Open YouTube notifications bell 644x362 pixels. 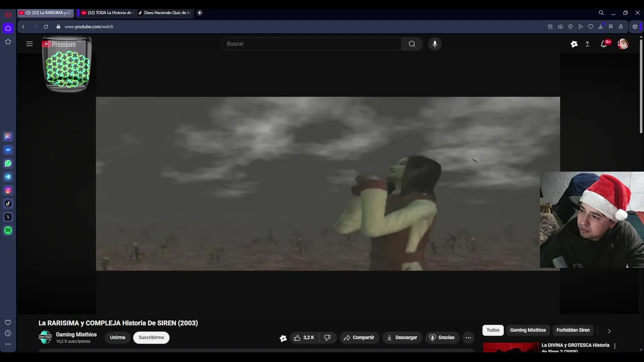pyautogui.click(x=604, y=44)
